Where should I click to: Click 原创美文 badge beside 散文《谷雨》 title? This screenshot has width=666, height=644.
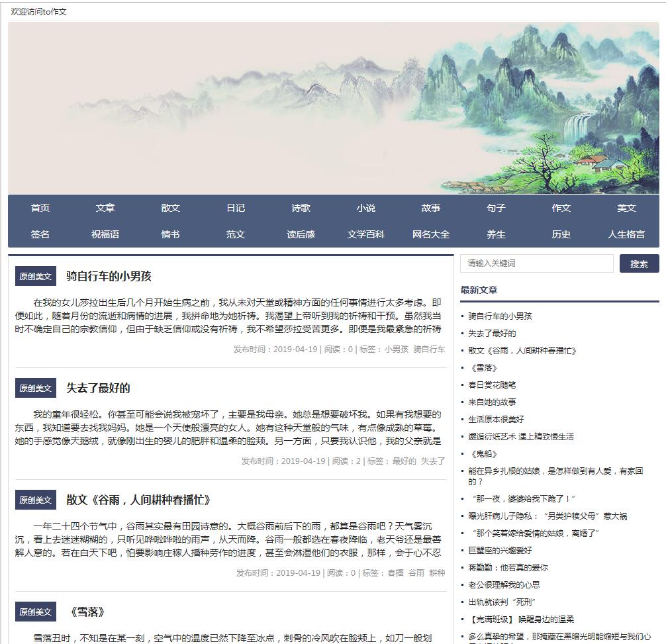click(x=36, y=500)
